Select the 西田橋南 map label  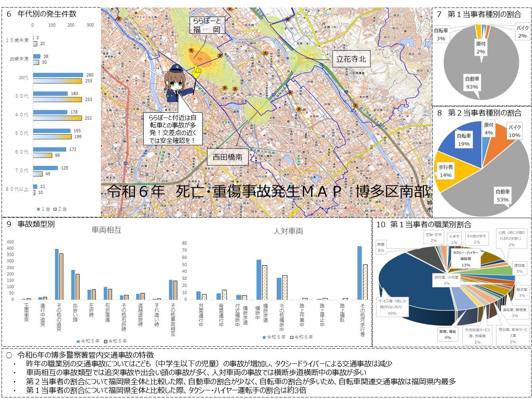click(x=228, y=157)
